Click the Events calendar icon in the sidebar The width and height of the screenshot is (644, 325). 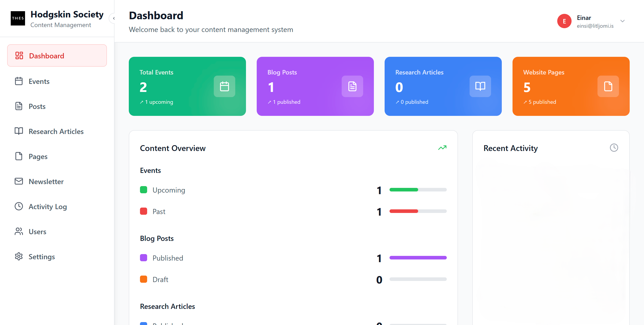[19, 81]
